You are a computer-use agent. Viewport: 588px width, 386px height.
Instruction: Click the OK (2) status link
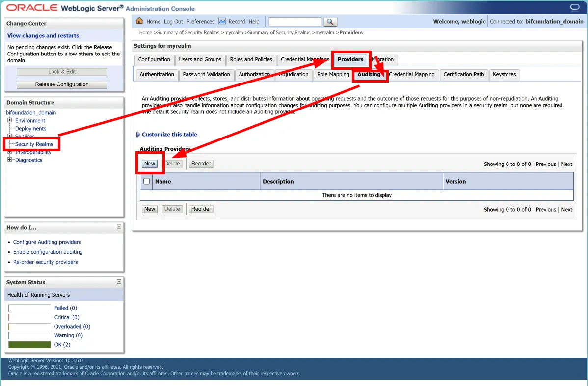(62, 344)
